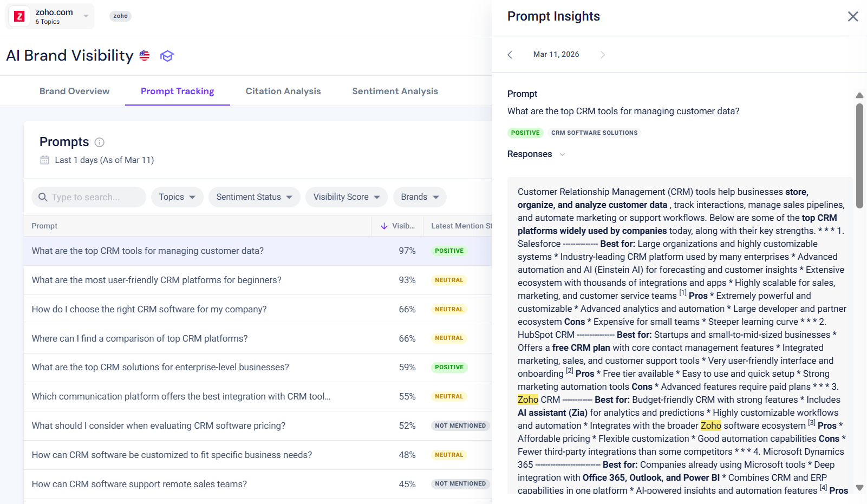The width and height of the screenshot is (867, 504).
Task: Sort by the Prompt column header
Action: tap(44, 226)
